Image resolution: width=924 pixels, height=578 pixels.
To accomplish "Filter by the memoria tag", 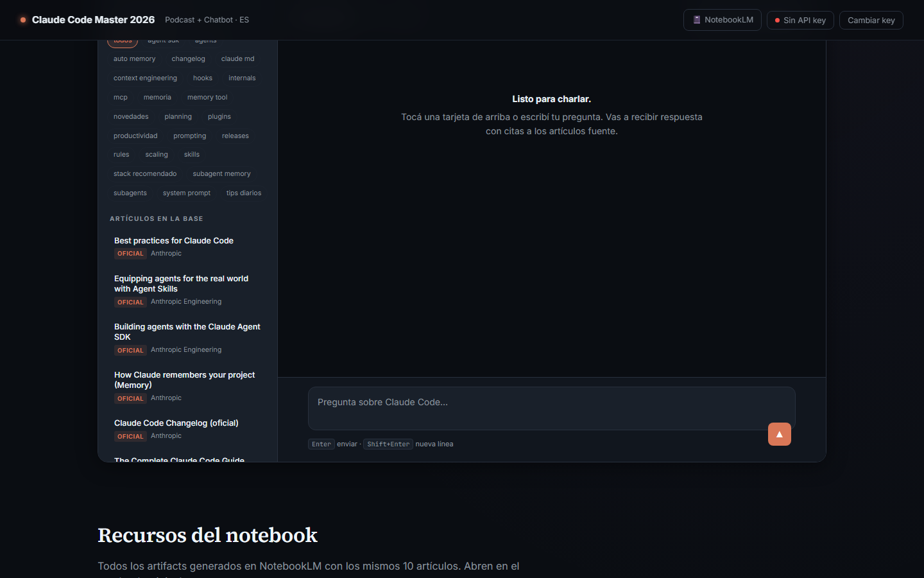I will pyautogui.click(x=157, y=97).
